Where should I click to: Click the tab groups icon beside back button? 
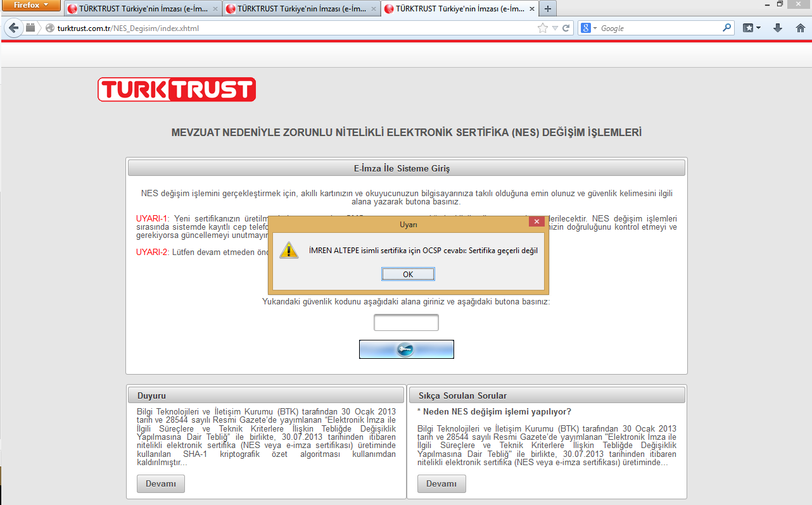[30, 28]
